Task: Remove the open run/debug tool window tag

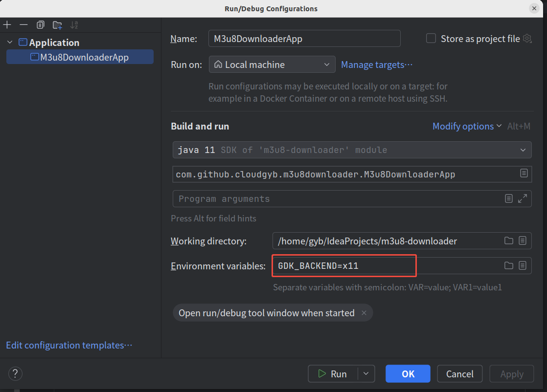Action: tap(364, 312)
